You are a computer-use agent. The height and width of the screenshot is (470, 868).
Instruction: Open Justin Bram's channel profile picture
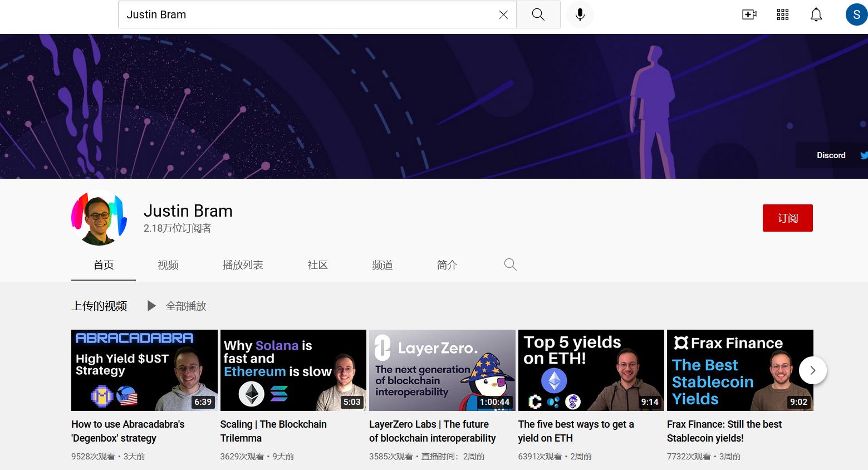pyautogui.click(x=100, y=218)
